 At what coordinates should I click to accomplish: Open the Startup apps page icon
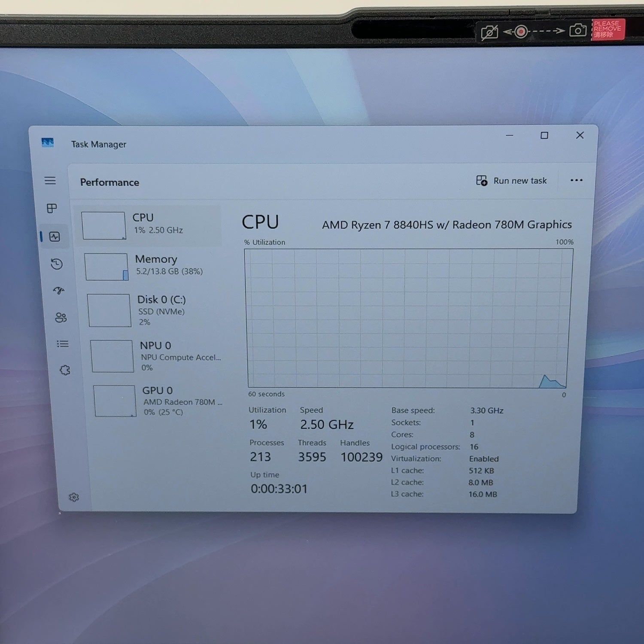click(x=59, y=291)
